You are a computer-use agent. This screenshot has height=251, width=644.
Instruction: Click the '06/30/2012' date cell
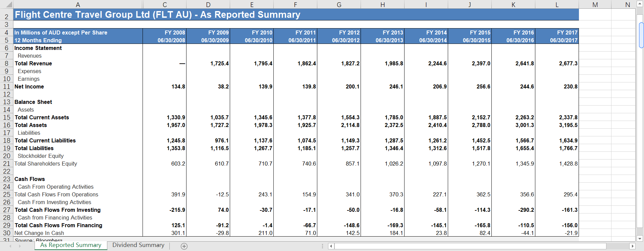339,40
